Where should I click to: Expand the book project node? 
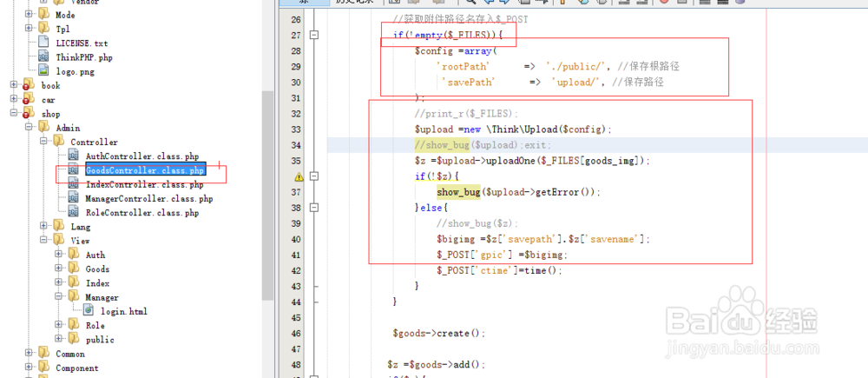pyautogui.click(x=14, y=85)
